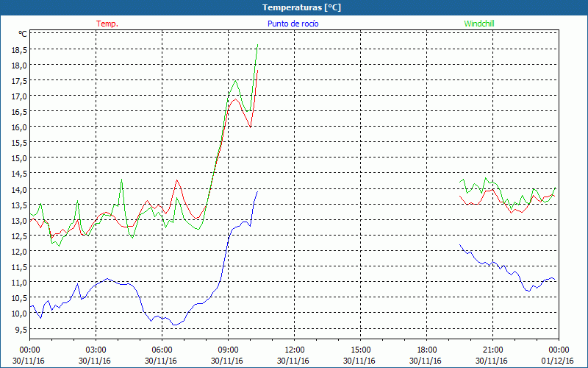Click the Temperaturas [°C] chart title
This screenshot has height=368, width=588.
click(301, 7)
